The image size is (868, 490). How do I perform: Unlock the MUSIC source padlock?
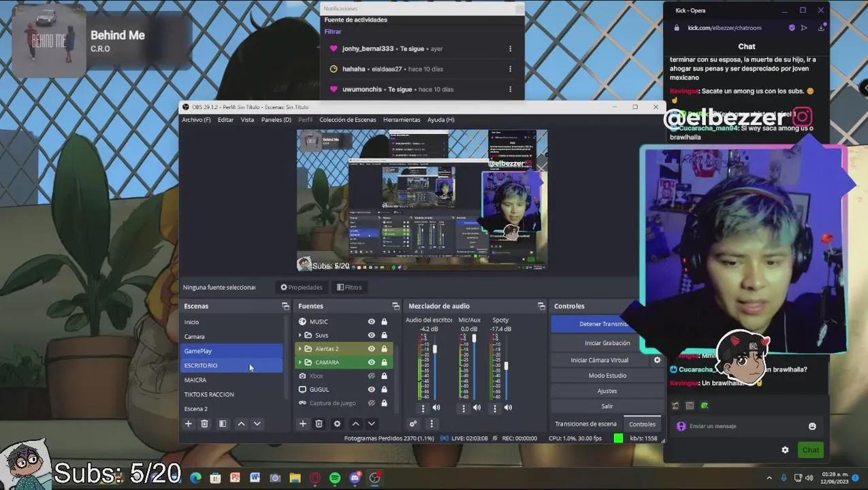385,321
